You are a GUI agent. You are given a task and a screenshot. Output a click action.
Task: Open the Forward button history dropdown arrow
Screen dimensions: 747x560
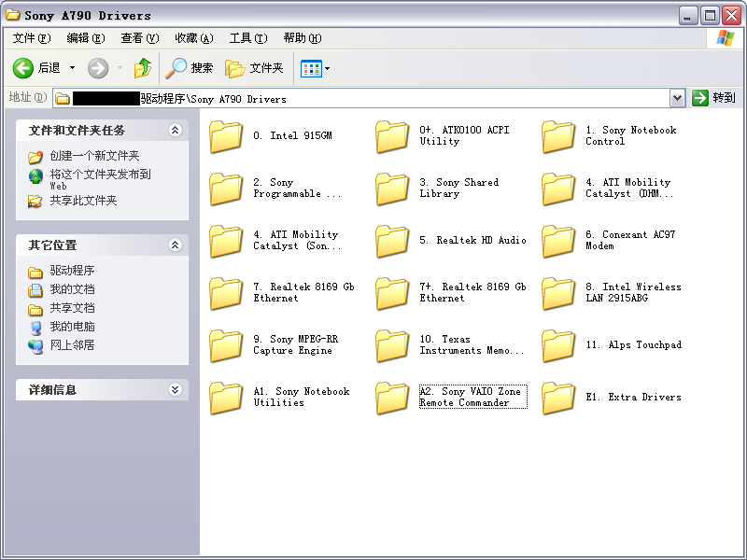[120, 68]
